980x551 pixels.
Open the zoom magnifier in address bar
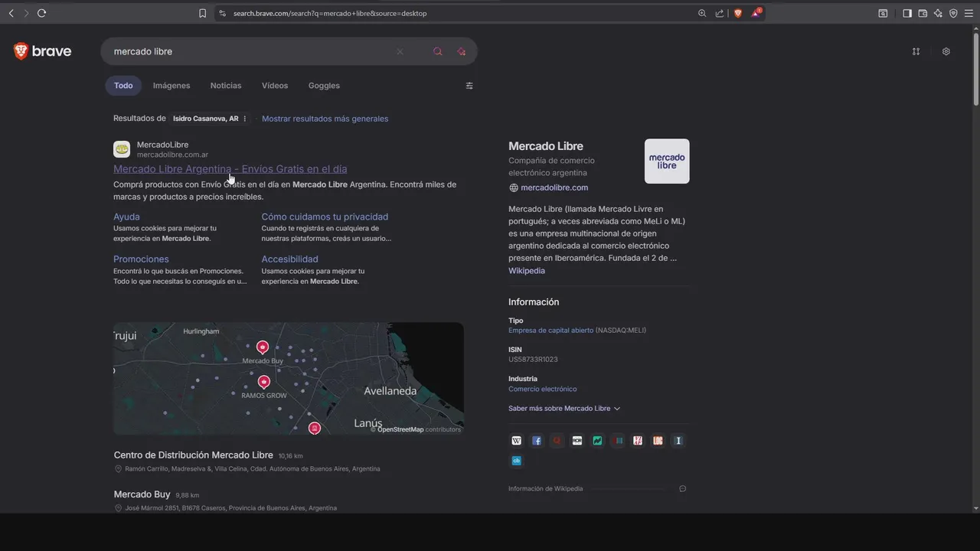[x=702, y=13]
